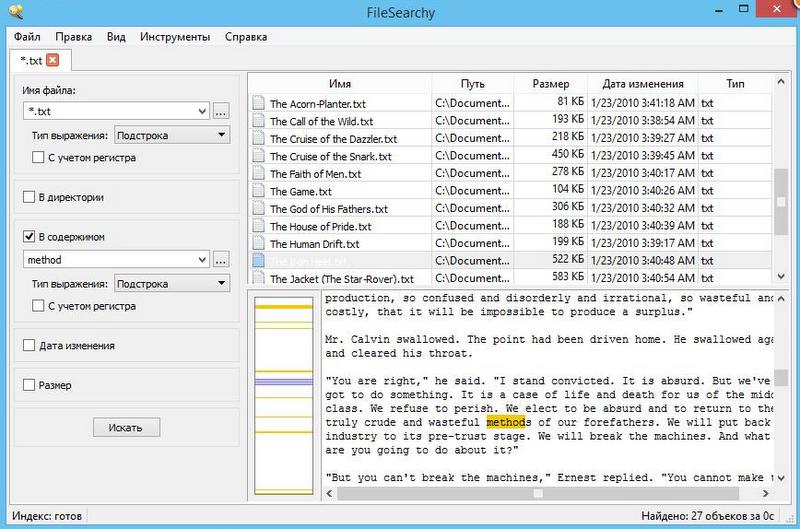Image resolution: width=800 pixels, height=529 pixels.
Task: Click the preview horizontal scrollbar thumb
Action: [538, 493]
